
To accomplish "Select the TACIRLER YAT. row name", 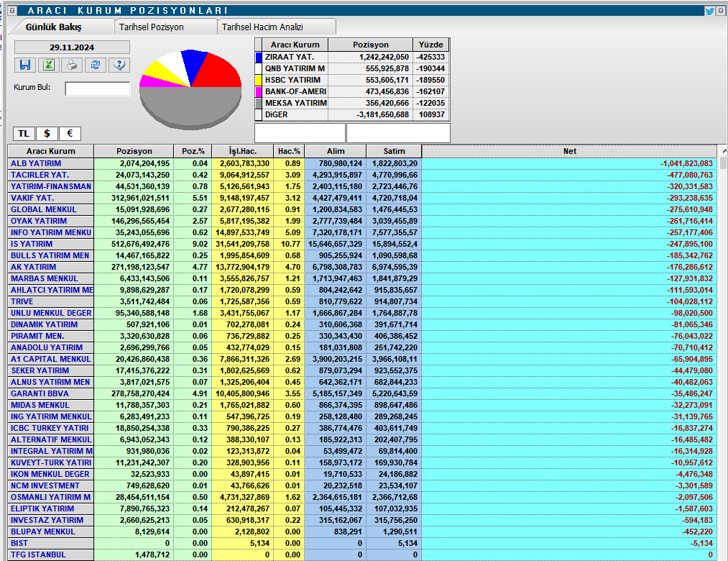I will point(40,175).
